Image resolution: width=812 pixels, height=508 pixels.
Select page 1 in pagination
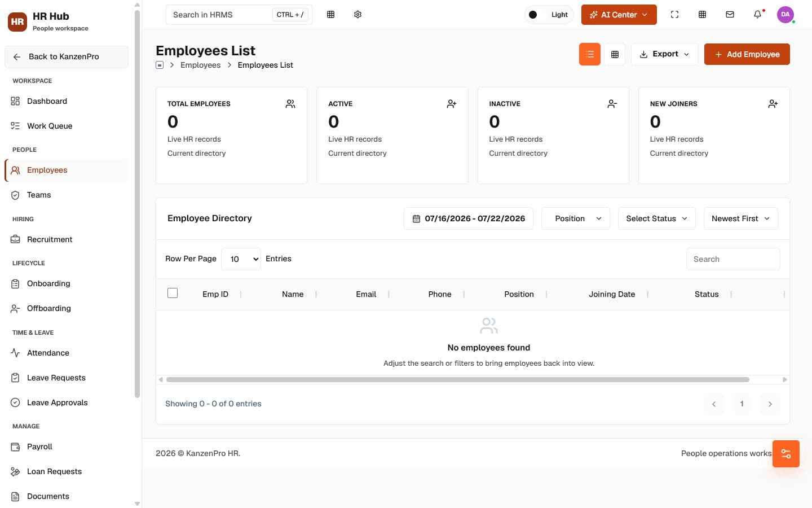[x=742, y=404]
